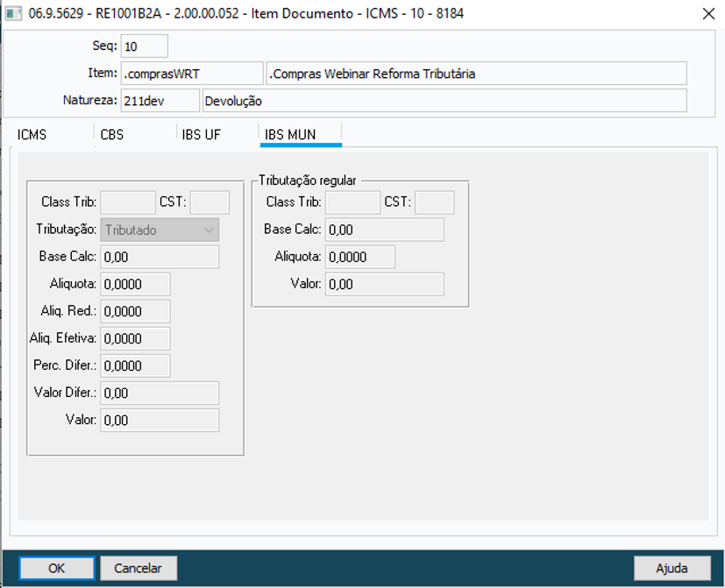Click the application icon in title bar

13,13
